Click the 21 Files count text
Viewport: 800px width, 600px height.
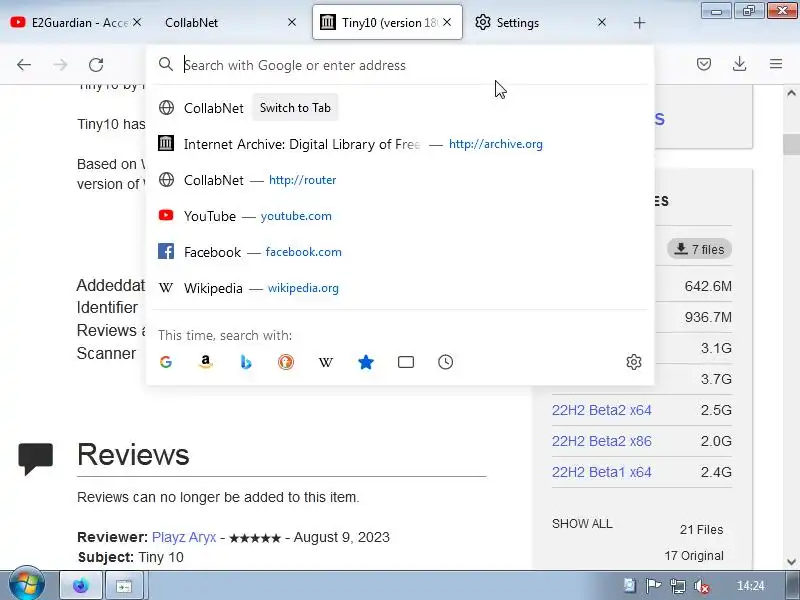coord(702,530)
